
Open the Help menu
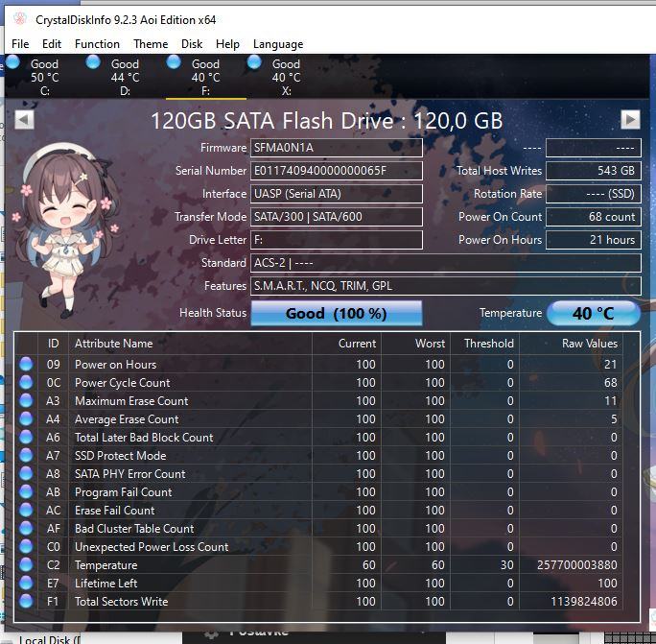pyautogui.click(x=227, y=44)
